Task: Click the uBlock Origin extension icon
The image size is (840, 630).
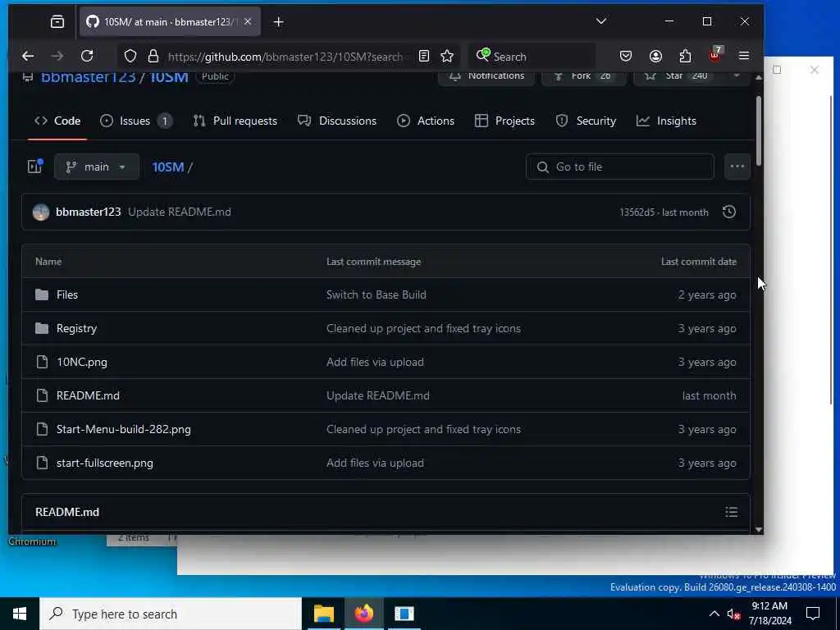Action: click(715, 55)
